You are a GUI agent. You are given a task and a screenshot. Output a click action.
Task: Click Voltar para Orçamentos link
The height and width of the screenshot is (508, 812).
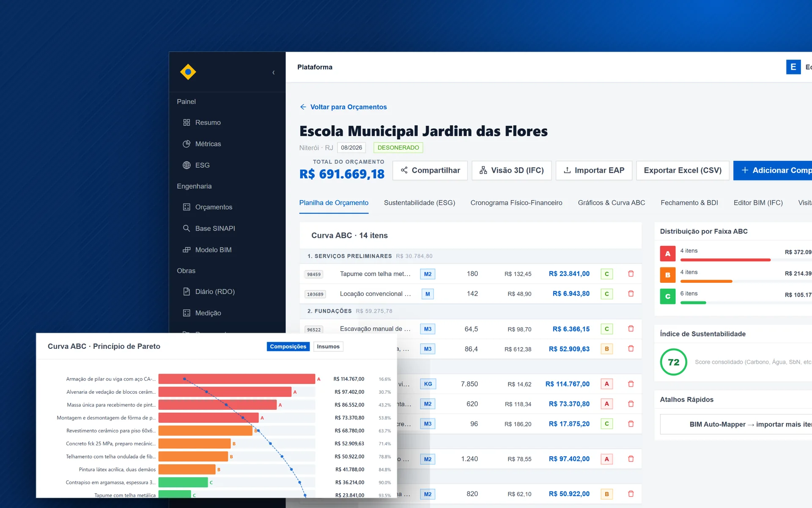(x=343, y=107)
